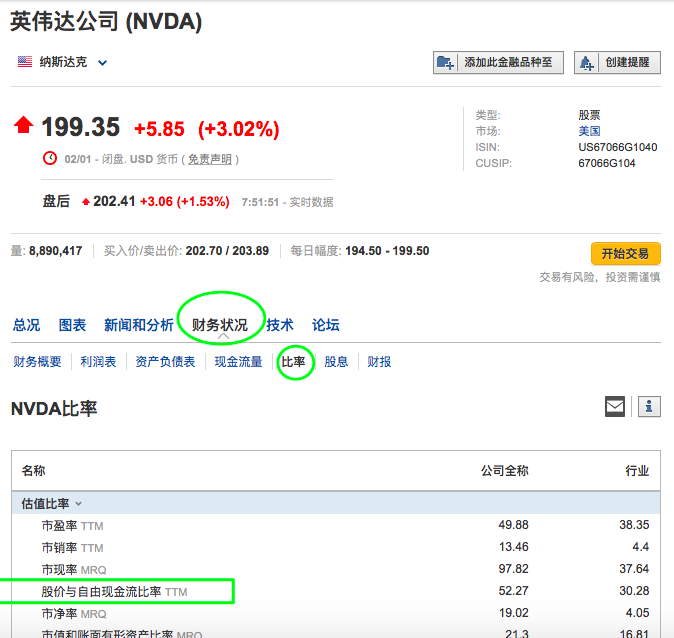The height and width of the screenshot is (638, 674).
Task: Click the 市盈率 TTM row label
Action: (x=72, y=525)
